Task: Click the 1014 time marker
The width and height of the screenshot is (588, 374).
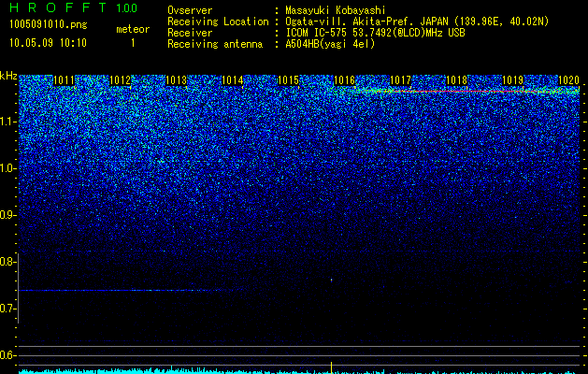Action: point(232,80)
